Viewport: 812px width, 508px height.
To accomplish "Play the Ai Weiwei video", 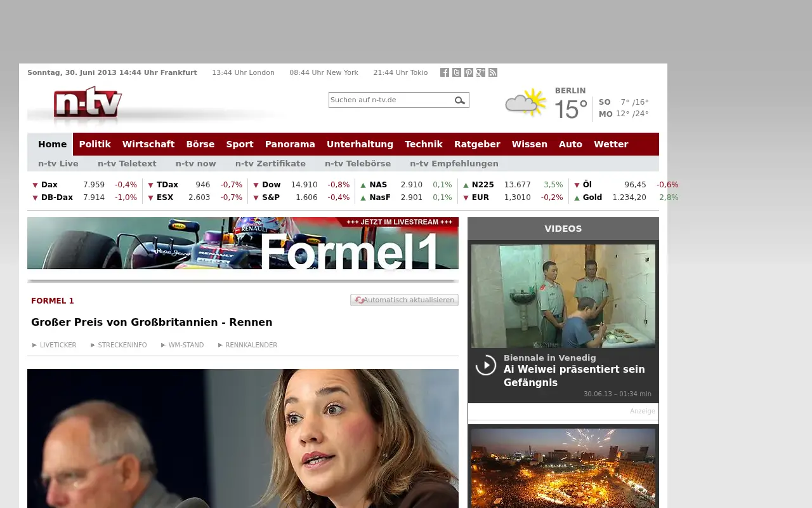I will [486, 364].
